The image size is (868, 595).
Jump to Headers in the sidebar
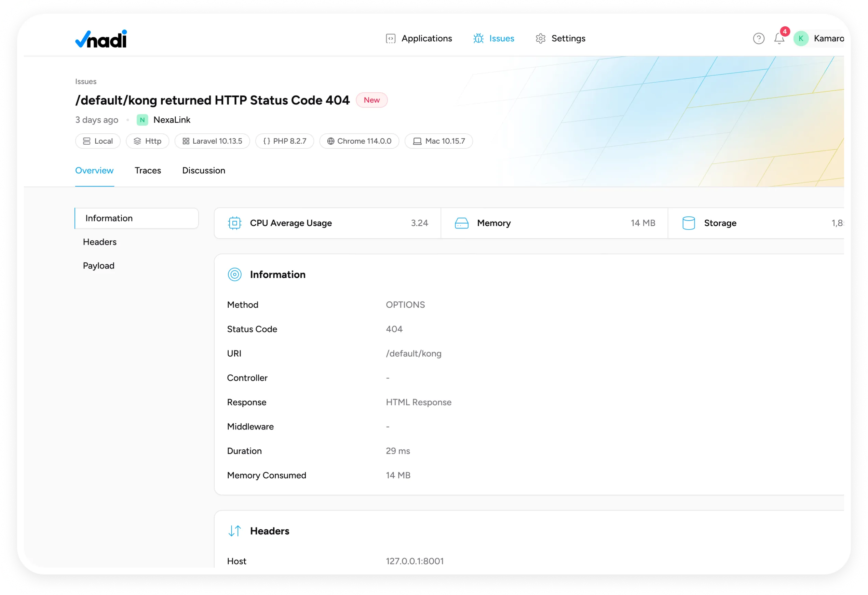tap(100, 242)
